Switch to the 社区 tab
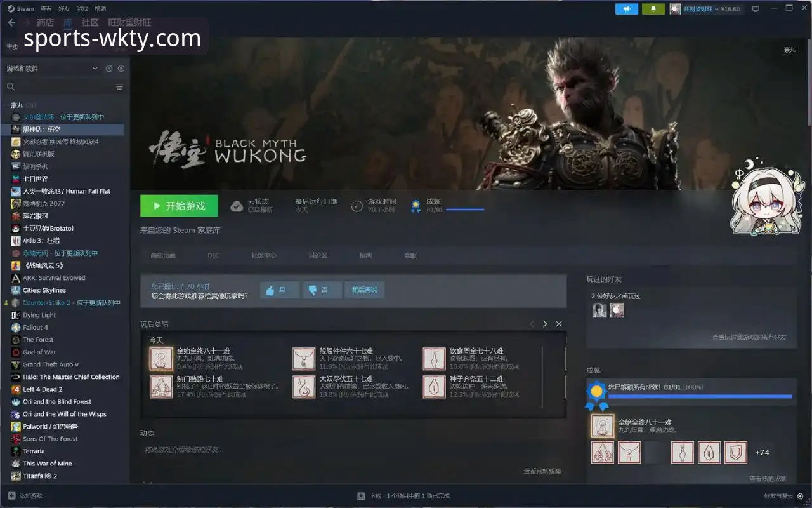812x508 pixels. (x=90, y=23)
